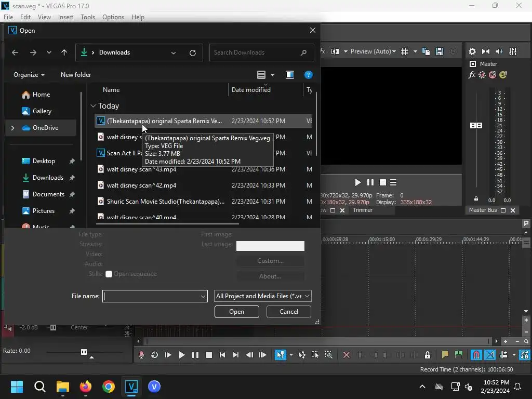Open the File menu

click(8, 17)
